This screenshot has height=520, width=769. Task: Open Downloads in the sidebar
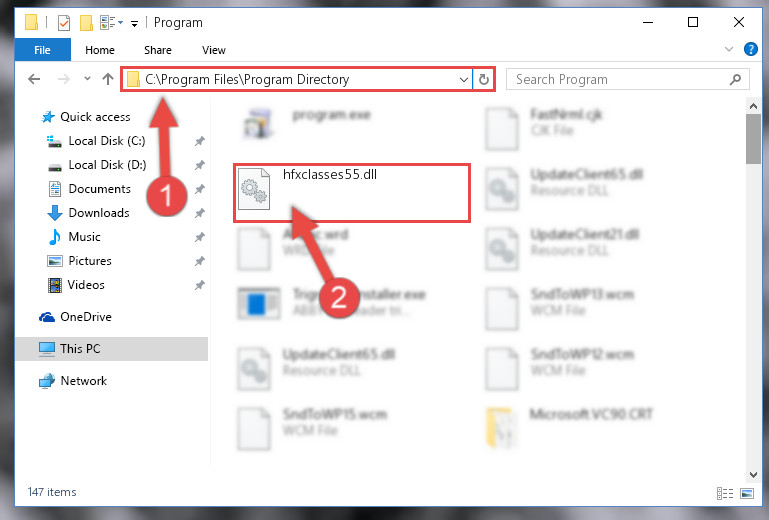pos(99,213)
